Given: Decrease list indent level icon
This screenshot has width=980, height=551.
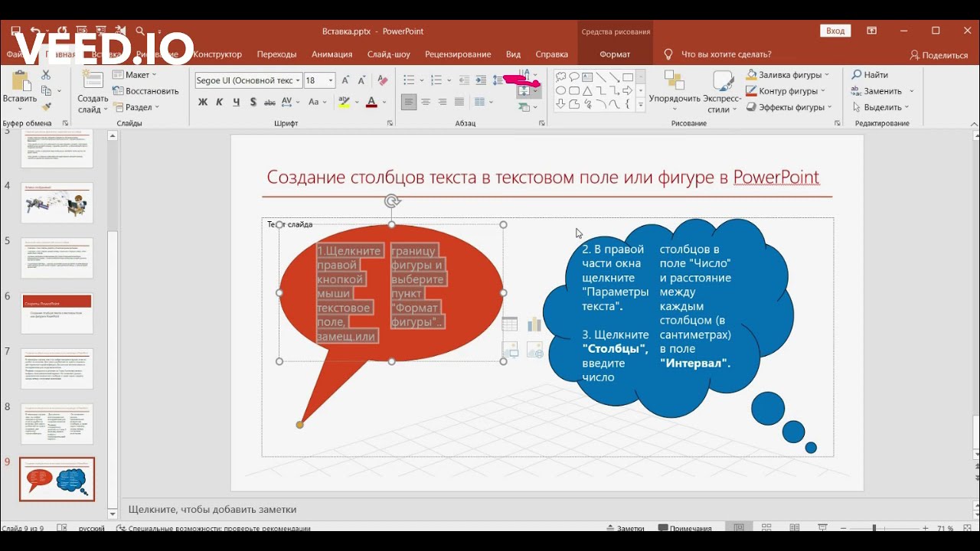Looking at the screenshot, I should [464, 80].
